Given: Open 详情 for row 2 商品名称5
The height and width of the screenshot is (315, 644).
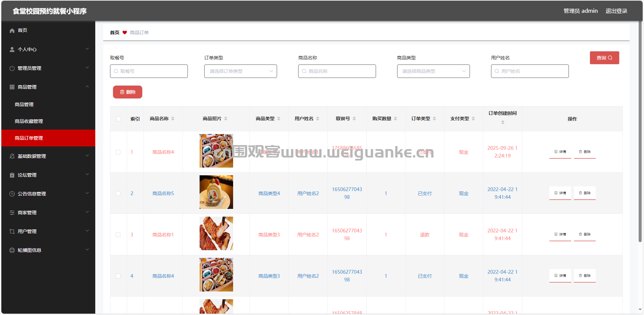Looking at the screenshot, I should click(x=560, y=193).
